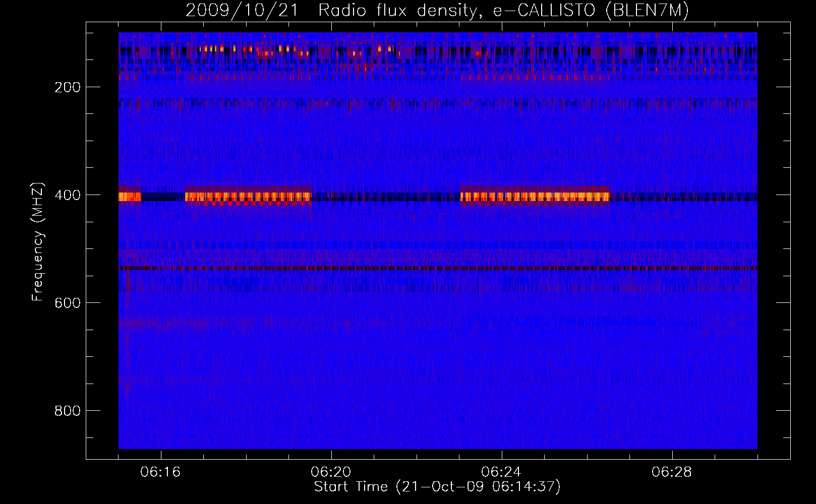Click the 06:16 time tick label

pos(161,472)
